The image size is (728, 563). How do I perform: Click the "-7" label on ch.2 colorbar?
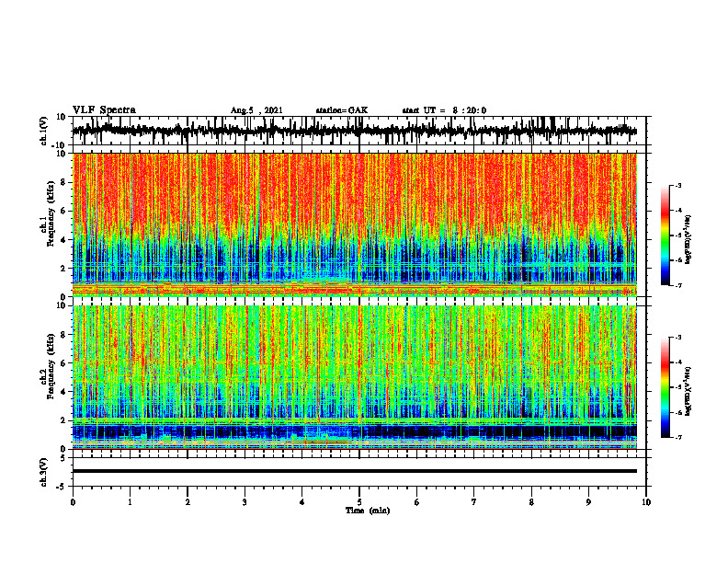click(678, 438)
